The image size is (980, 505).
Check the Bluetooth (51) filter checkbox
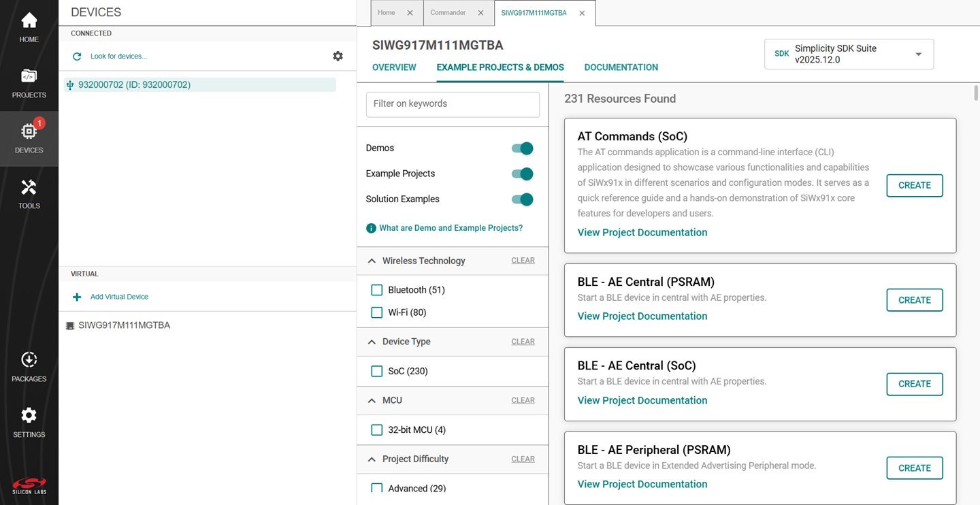(x=376, y=289)
